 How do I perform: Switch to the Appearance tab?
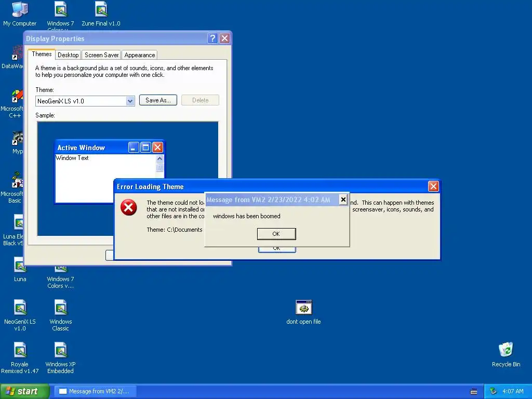coord(139,55)
